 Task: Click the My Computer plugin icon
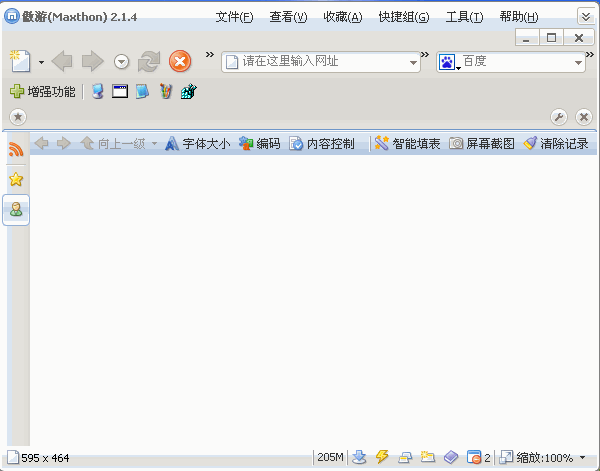pyautogui.click(x=98, y=91)
